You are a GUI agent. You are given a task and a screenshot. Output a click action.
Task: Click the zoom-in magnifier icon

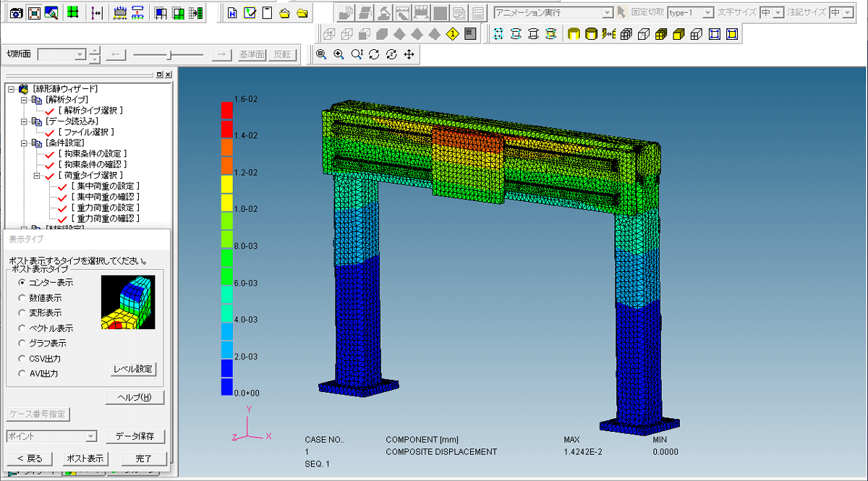tap(339, 54)
